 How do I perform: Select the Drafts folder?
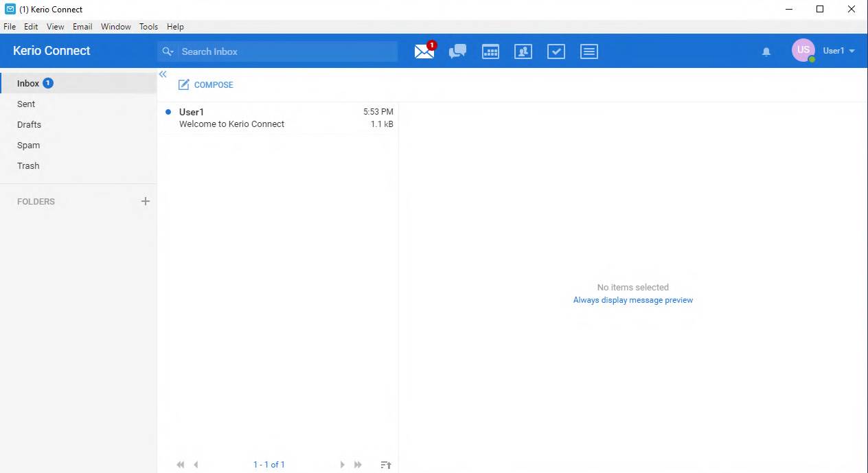click(x=29, y=124)
